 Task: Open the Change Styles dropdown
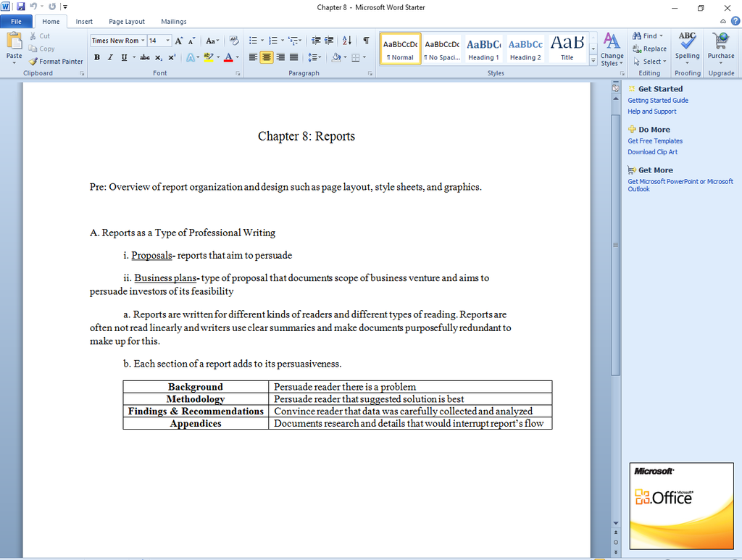tap(612, 49)
